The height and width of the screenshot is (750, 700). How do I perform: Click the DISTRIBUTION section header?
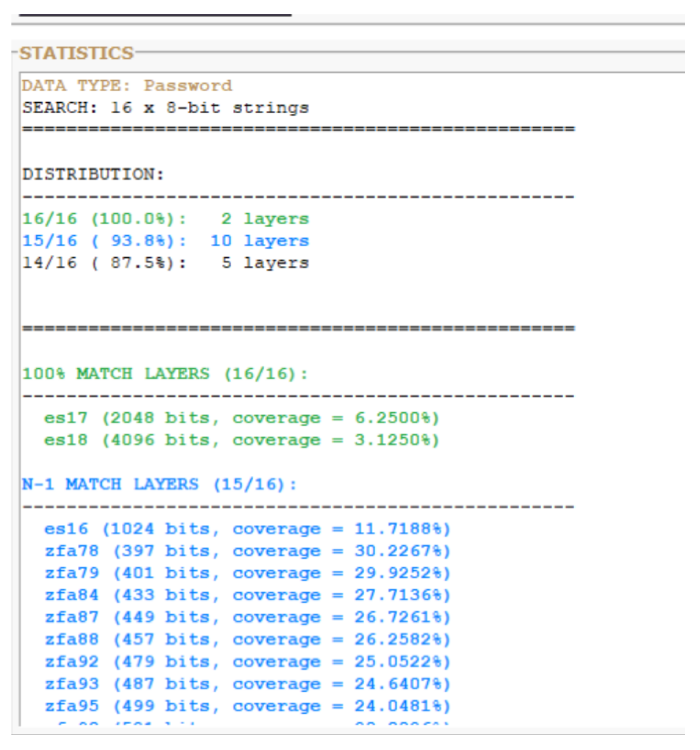[91, 174]
